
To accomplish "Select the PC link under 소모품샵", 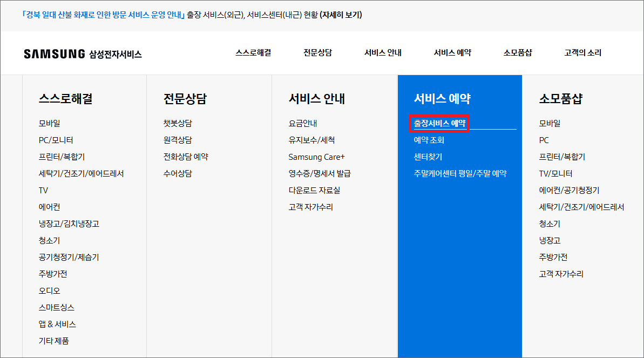I will [544, 140].
